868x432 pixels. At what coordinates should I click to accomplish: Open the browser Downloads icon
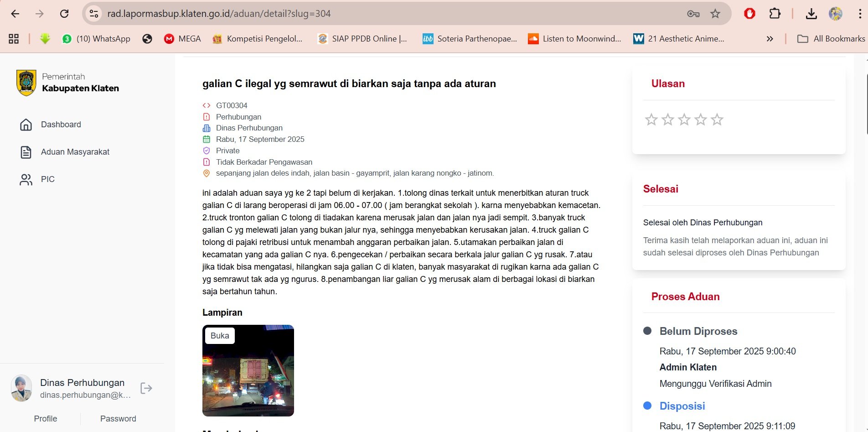pos(811,14)
